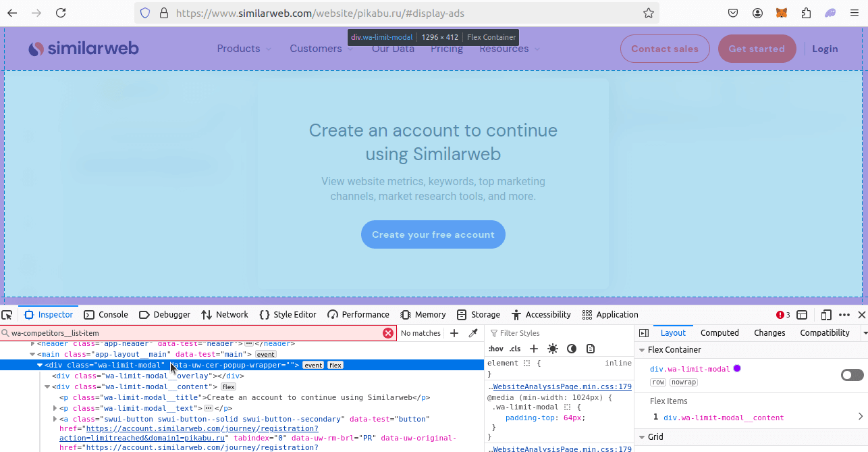Clear the HTML search box with the red X
The image size is (868, 452).
click(x=388, y=333)
